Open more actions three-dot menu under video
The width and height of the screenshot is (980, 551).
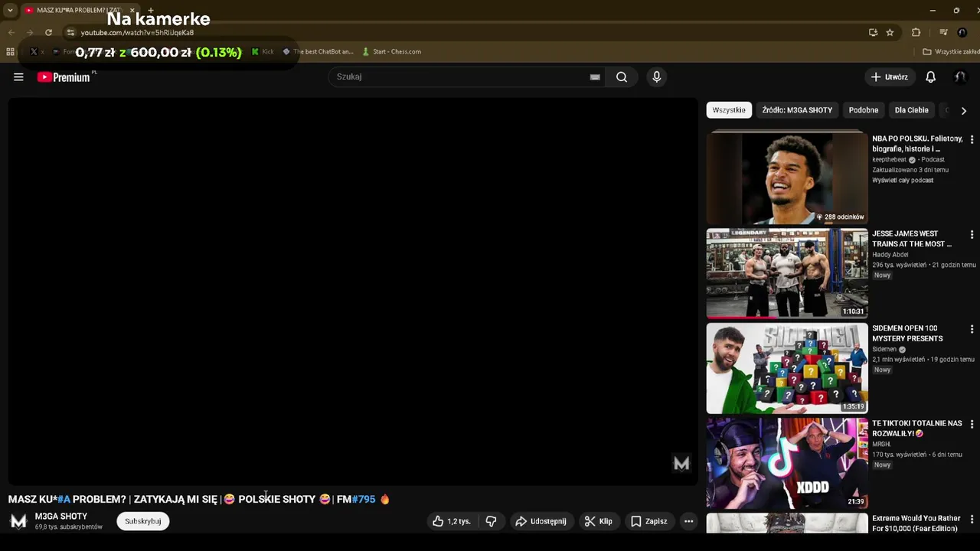[x=688, y=521]
